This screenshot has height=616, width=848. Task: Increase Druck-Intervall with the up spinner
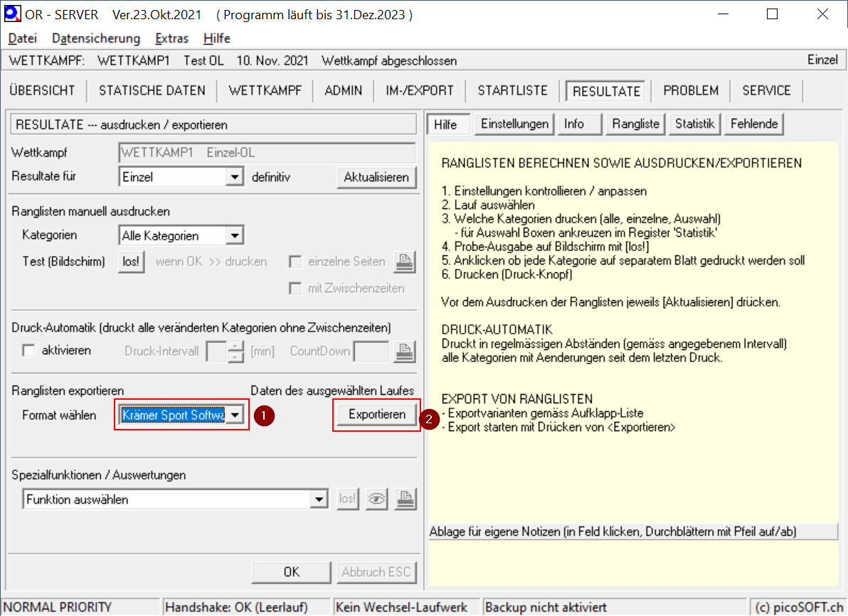click(x=235, y=345)
